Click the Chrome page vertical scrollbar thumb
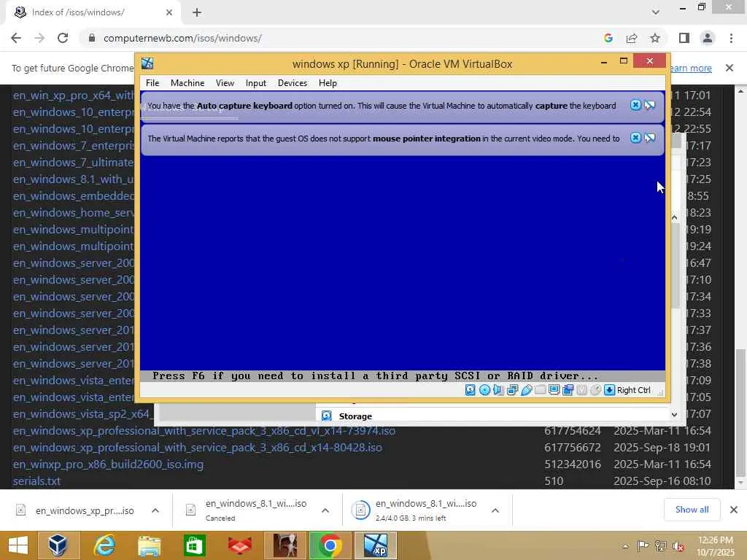This screenshot has height=560, width=747. pos(740,413)
